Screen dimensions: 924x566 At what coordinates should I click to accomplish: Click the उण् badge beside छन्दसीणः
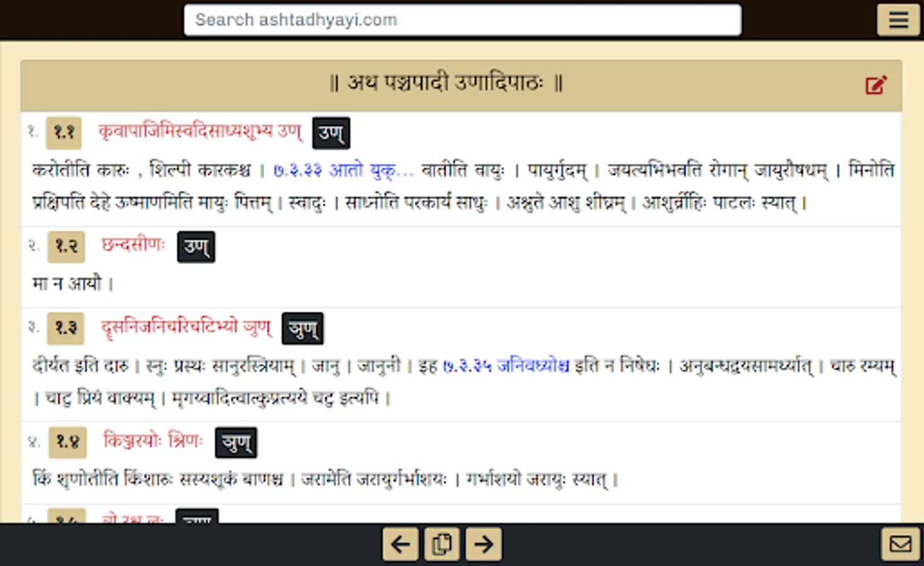point(196,247)
